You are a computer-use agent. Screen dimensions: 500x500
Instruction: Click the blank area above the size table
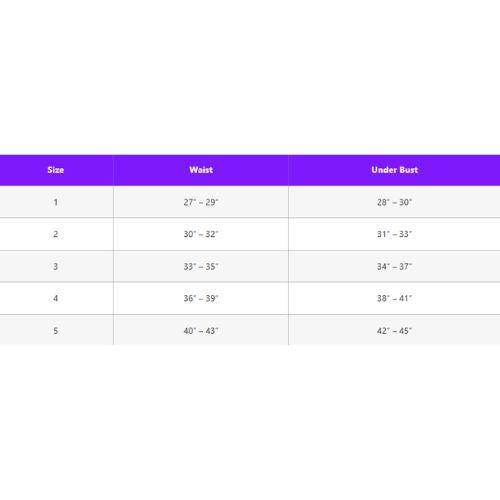click(x=250, y=77)
